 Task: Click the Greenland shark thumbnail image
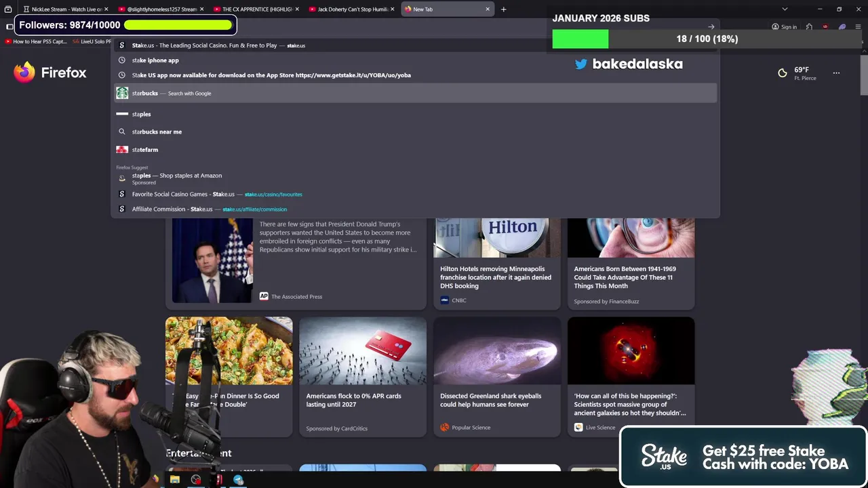(x=497, y=350)
